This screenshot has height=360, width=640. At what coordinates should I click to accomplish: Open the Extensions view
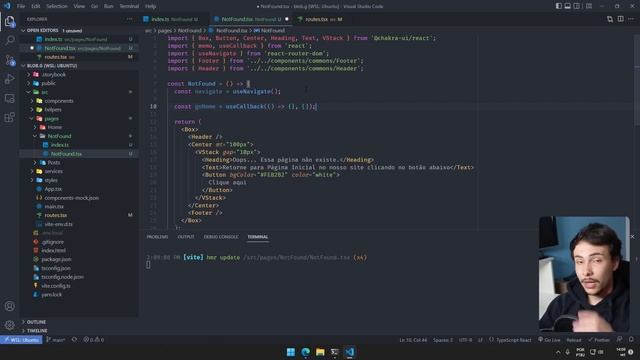tap(10, 118)
